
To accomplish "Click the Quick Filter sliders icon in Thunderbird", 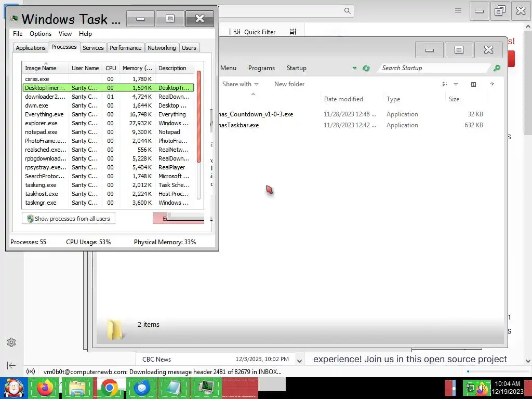I will tap(237, 32).
